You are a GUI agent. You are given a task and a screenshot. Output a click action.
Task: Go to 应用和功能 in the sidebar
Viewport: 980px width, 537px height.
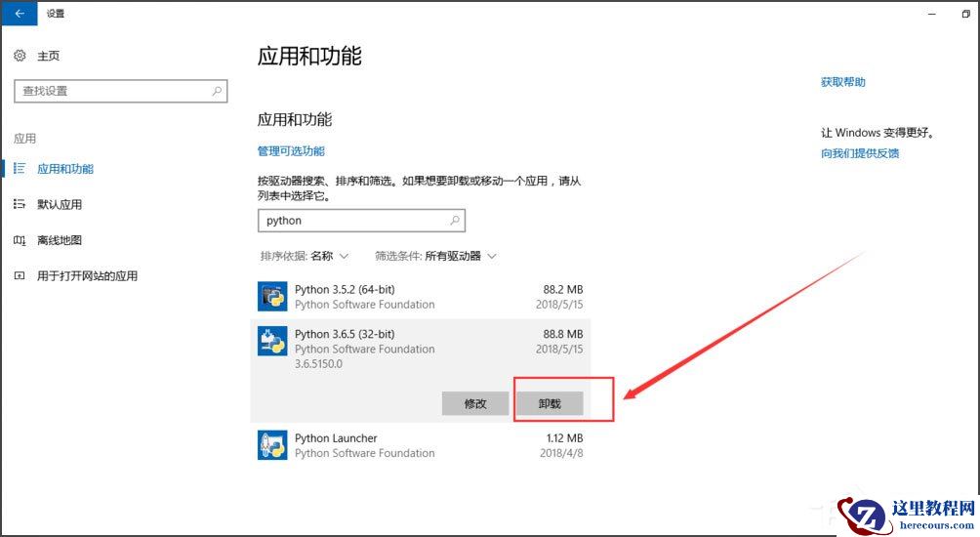(x=65, y=169)
